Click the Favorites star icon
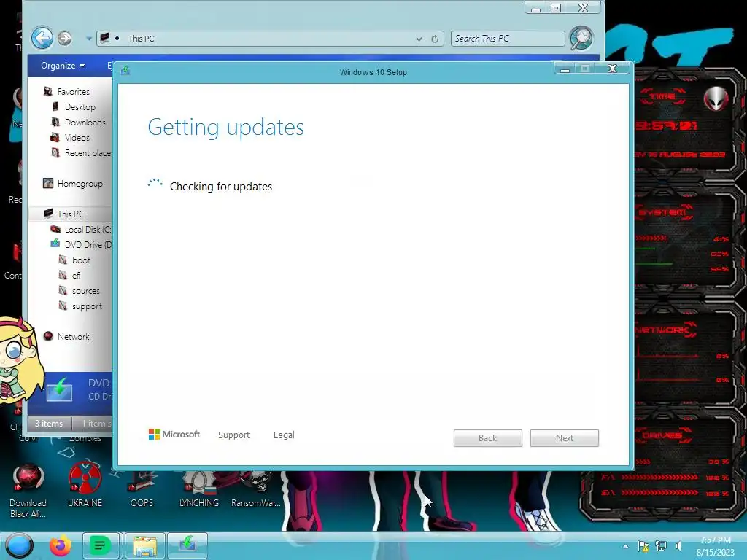Image resolution: width=747 pixels, height=560 pixels. click(x=47, y=91)
